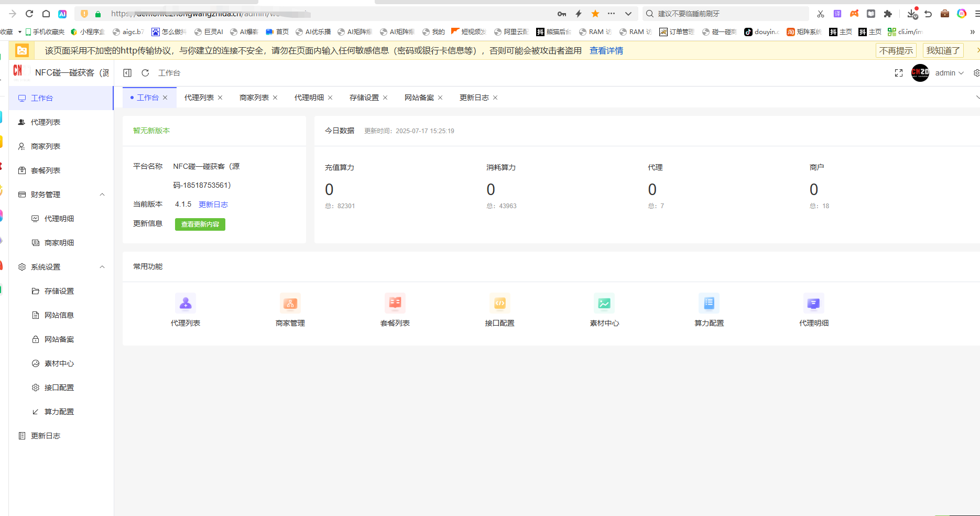Click the green 查看更新内容 button
The height and width of the screenshot is (516, 980).
(200, 224)
